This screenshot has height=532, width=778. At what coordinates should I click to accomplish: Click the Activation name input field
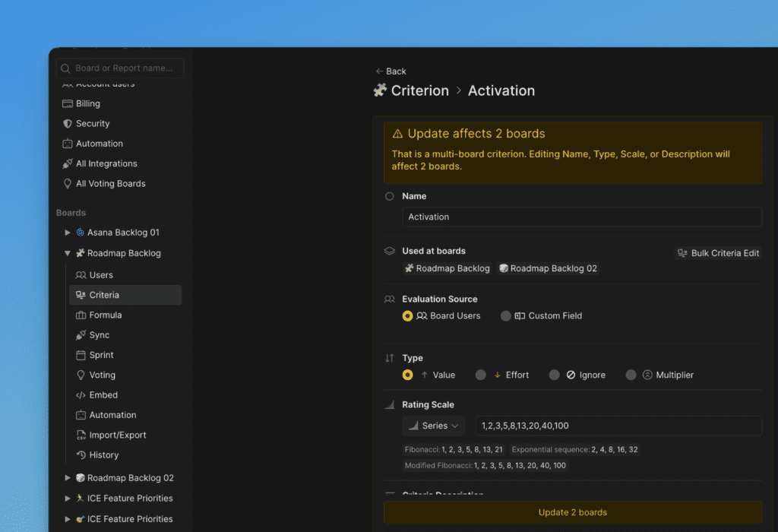coord(581,217)
